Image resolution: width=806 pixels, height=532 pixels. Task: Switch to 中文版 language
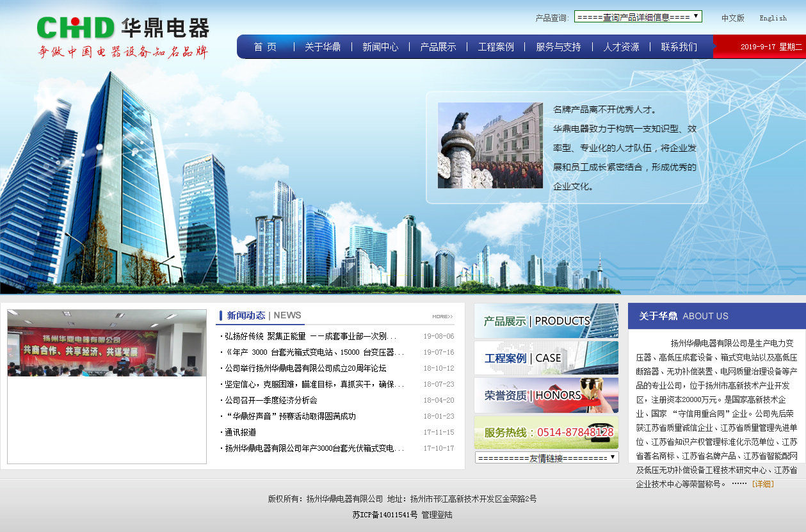(x=733, y=18)
